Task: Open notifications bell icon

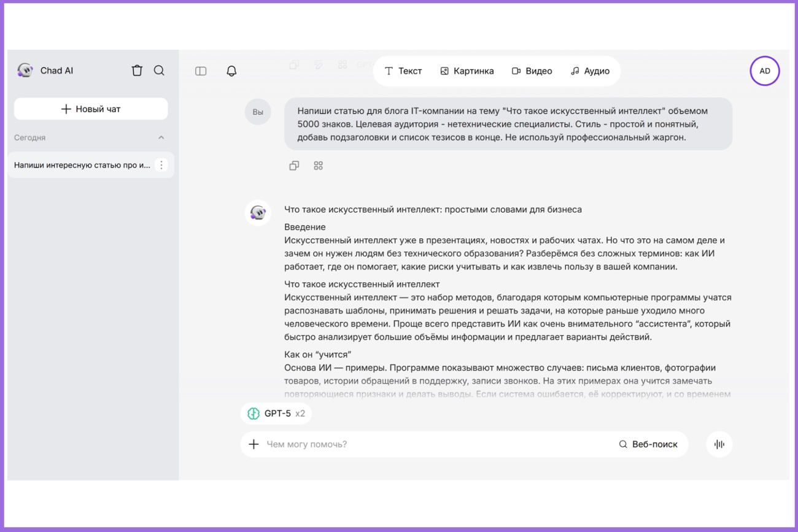Action: (x=231, y=71)
